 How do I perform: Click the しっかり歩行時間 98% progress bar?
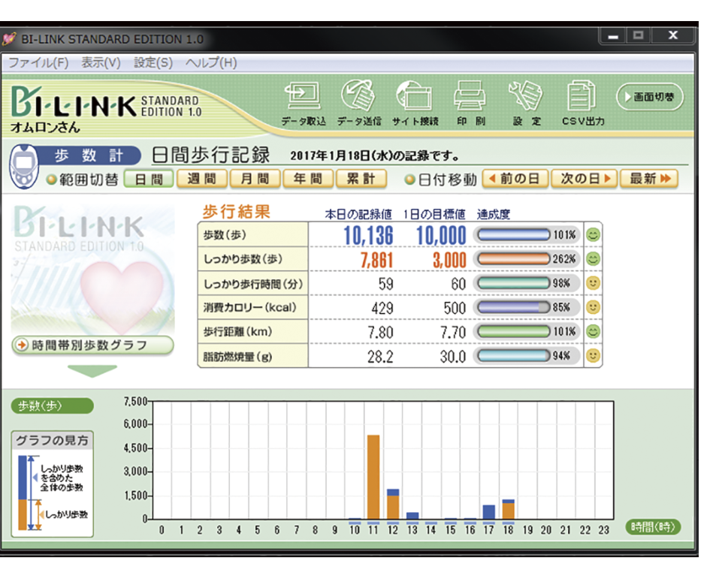coord(513,283)
